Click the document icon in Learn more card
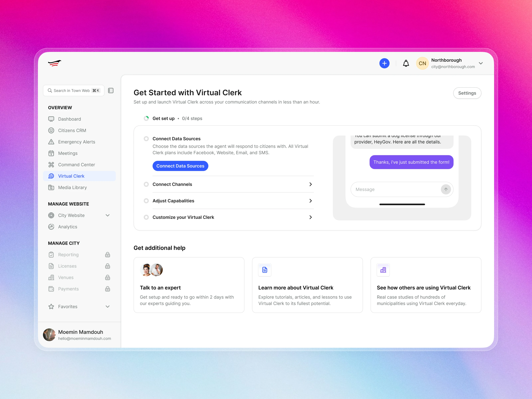This screenshot has width=532, height=399. click(265, 270)
